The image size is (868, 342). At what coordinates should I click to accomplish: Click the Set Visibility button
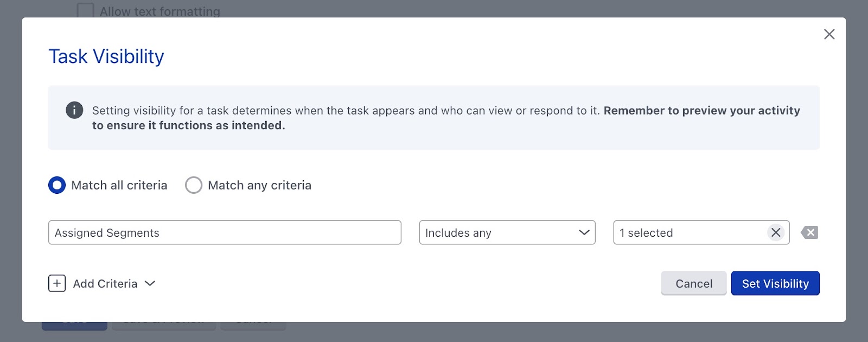click(775, 283)
